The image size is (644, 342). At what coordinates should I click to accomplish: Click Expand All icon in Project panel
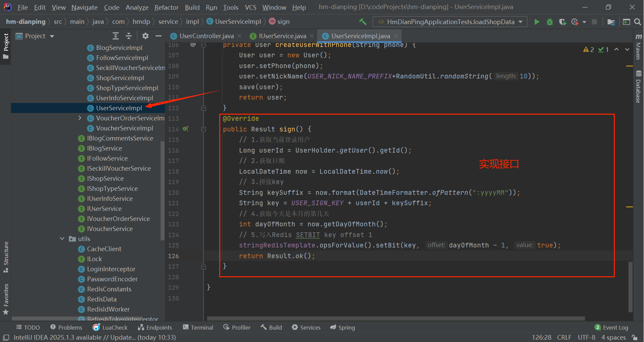[116, 36]
